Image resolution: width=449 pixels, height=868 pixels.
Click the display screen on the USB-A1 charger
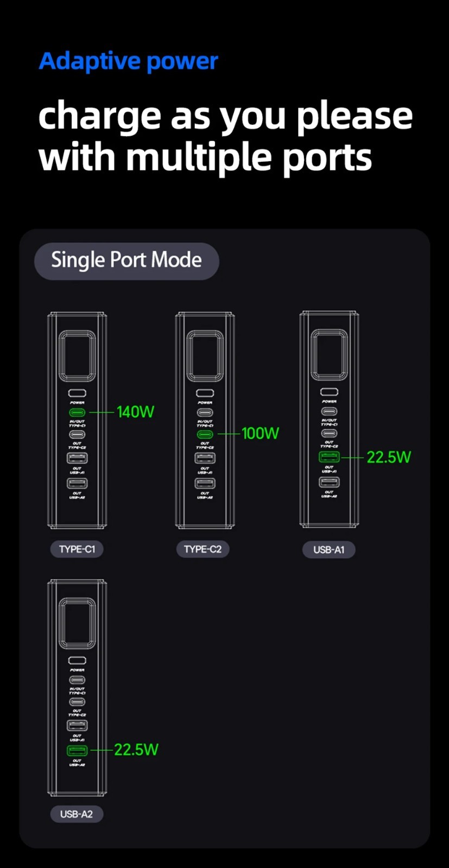click(329, 355)
